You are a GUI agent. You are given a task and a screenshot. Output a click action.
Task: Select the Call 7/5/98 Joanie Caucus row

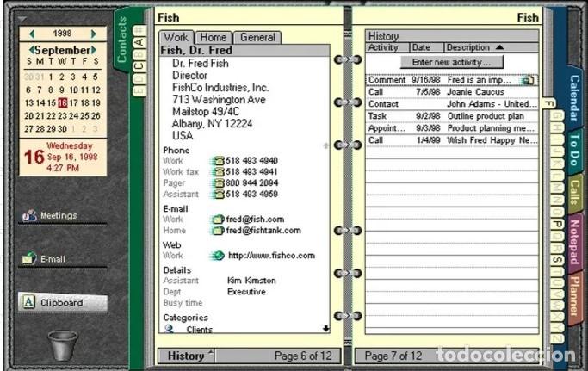(452, 92)
